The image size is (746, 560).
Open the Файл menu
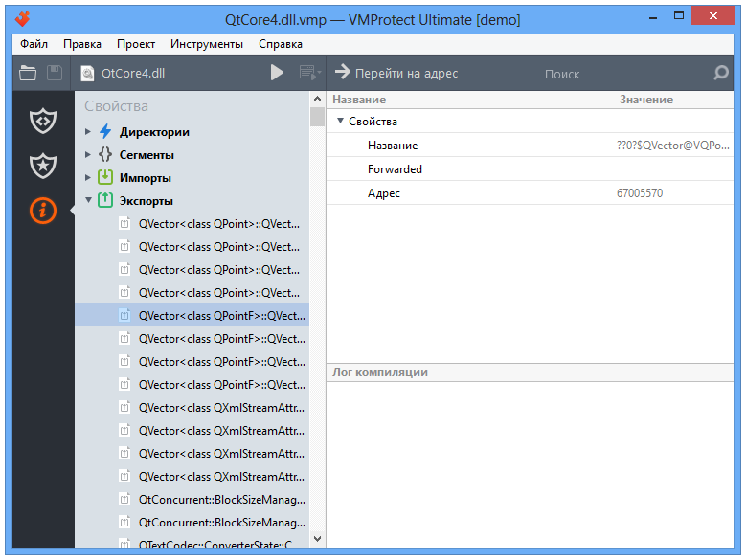pos(34,44)
